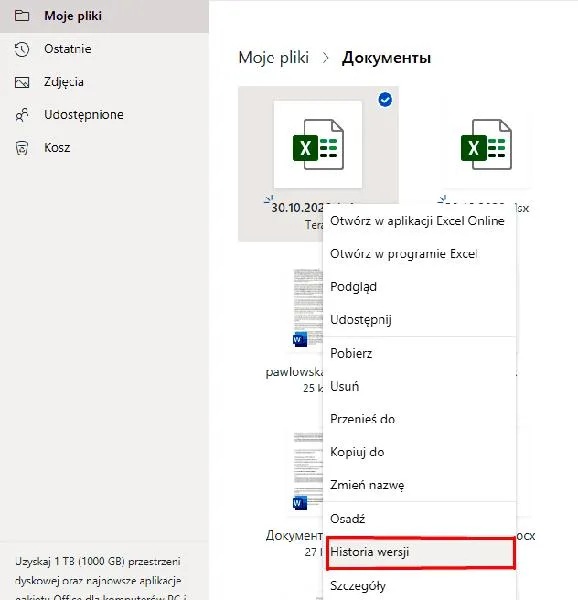Open the Kosz section
578x600 pixels.
click(57, 148)
